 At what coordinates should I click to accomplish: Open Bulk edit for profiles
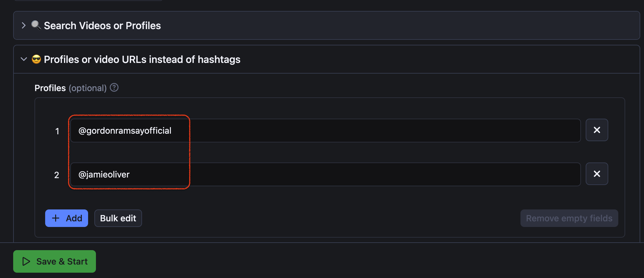(118, 218)
